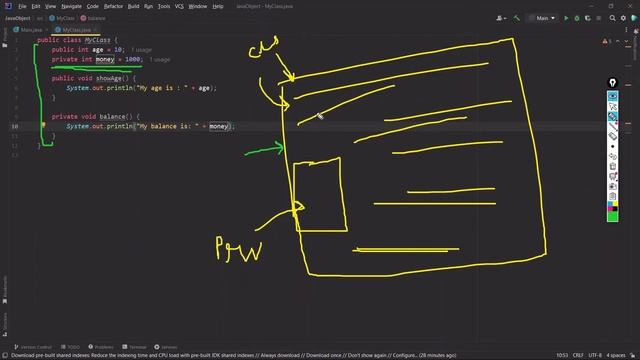Screen dimensions: 640x360
Task: Click the pen size dot in drawing toolbar
Action: coord(613,146)
